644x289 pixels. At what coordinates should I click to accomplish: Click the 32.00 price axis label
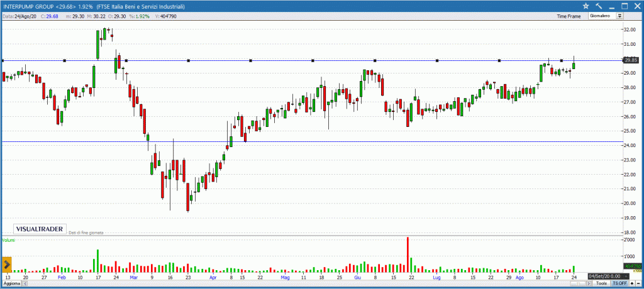[630, 30]
